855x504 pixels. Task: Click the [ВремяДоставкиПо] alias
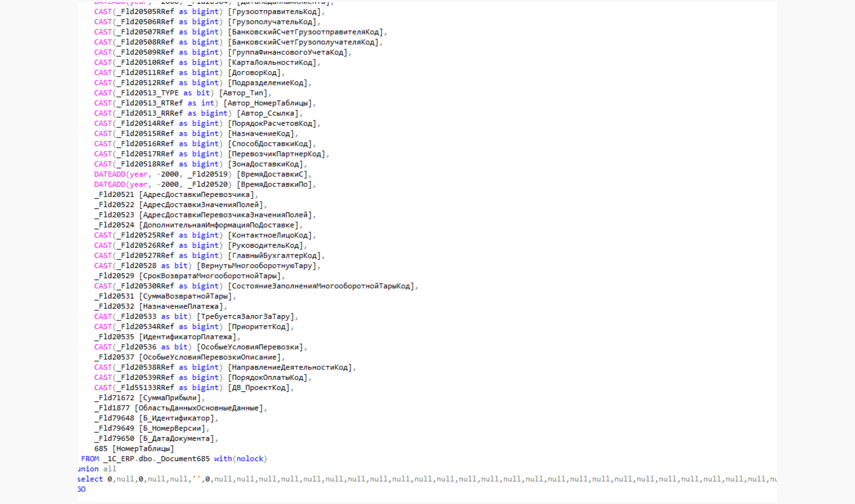(x=274, y=185)
